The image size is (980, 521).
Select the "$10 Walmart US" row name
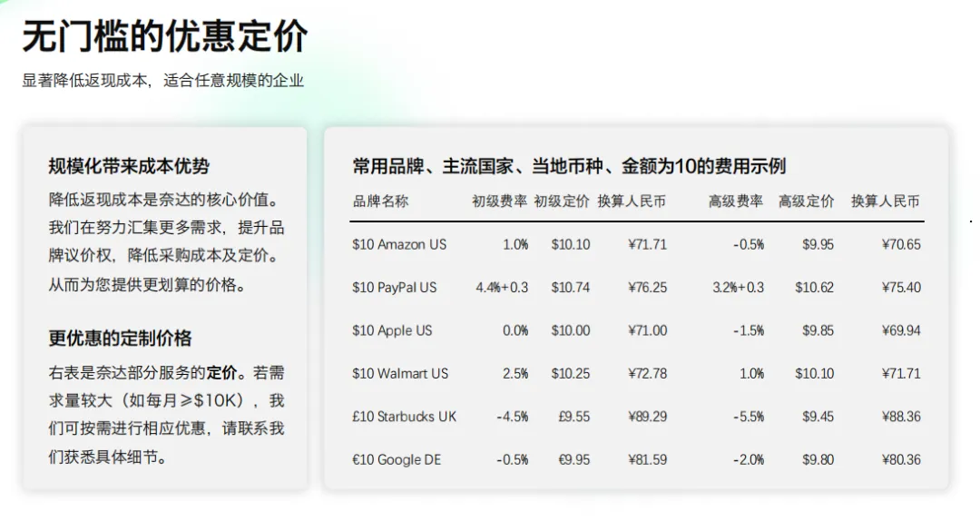pyautogui.click(x=400, y=374)
